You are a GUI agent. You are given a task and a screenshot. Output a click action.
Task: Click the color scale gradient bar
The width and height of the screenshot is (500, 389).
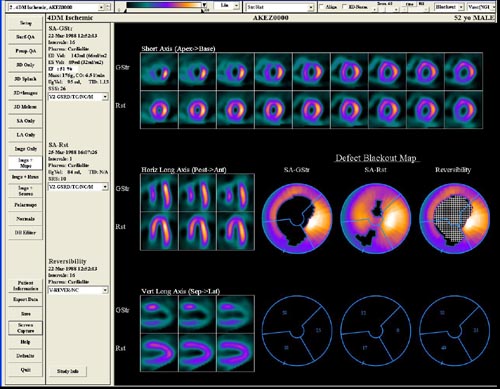(x=164, y=5)
